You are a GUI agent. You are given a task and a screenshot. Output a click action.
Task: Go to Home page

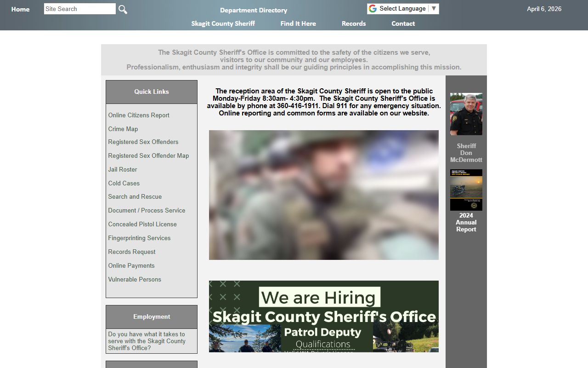click(20, 9)
